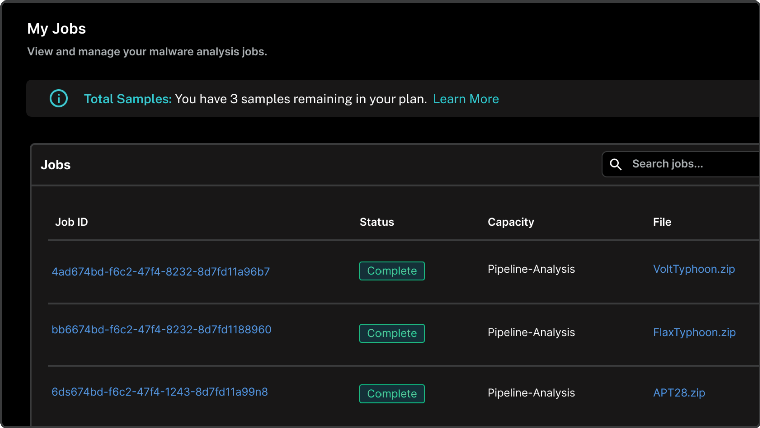Select the FlaxTyphoon.zip file link

pyautogui.click(x=693, y=332)
